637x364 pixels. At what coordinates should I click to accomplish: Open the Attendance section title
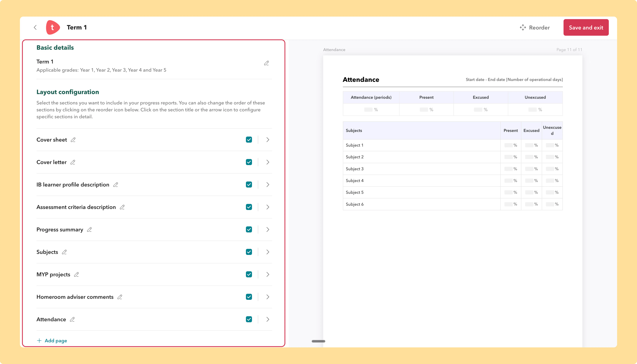(51, 320)
